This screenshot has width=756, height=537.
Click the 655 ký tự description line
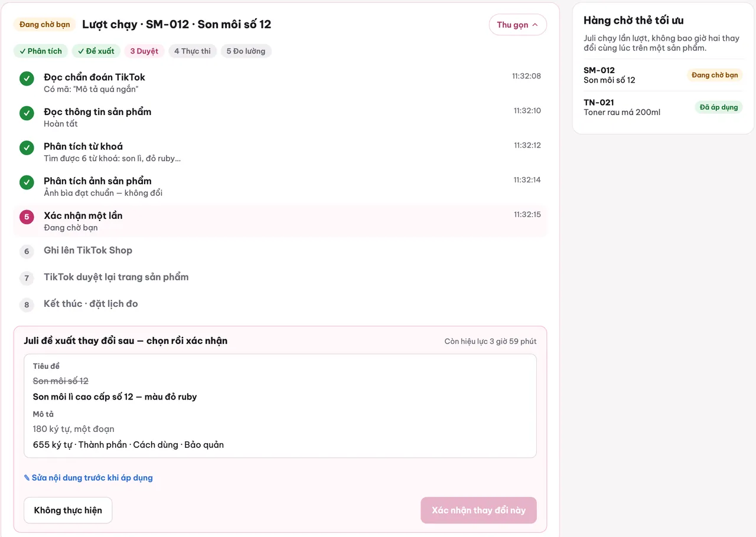tap(128, 445)
